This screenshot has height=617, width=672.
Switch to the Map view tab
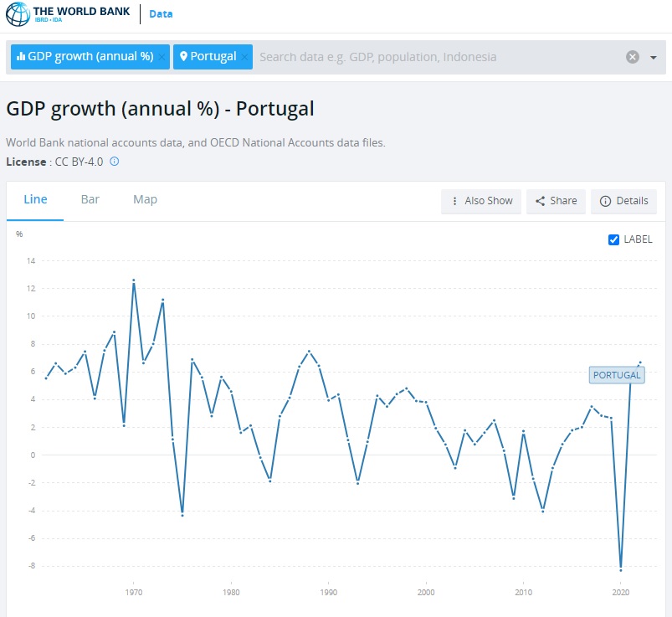(x=145, y=199)
